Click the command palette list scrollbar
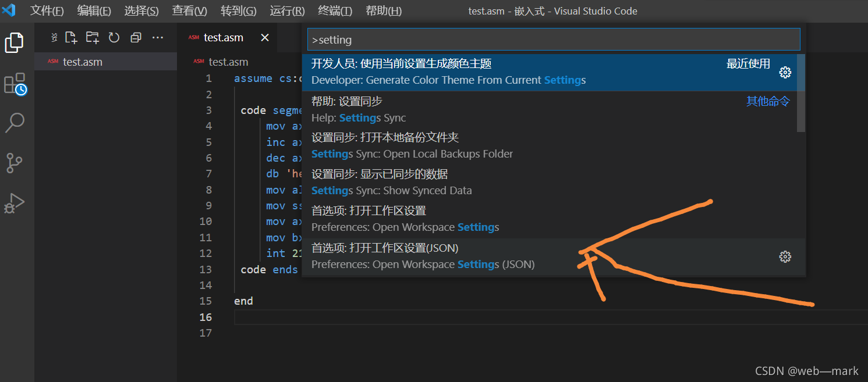The width and height of the screenshot is (868, 382). click(x=801, y=93)
